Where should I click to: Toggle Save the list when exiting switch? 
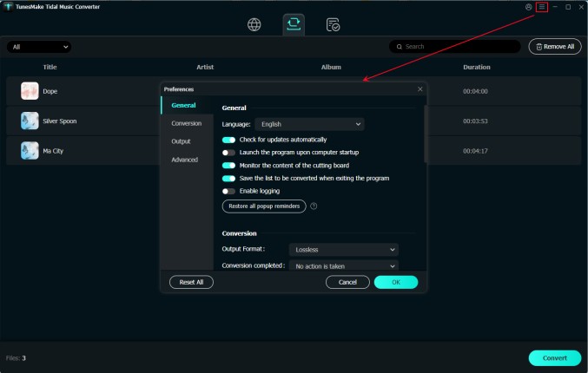(x=228, y=179)
